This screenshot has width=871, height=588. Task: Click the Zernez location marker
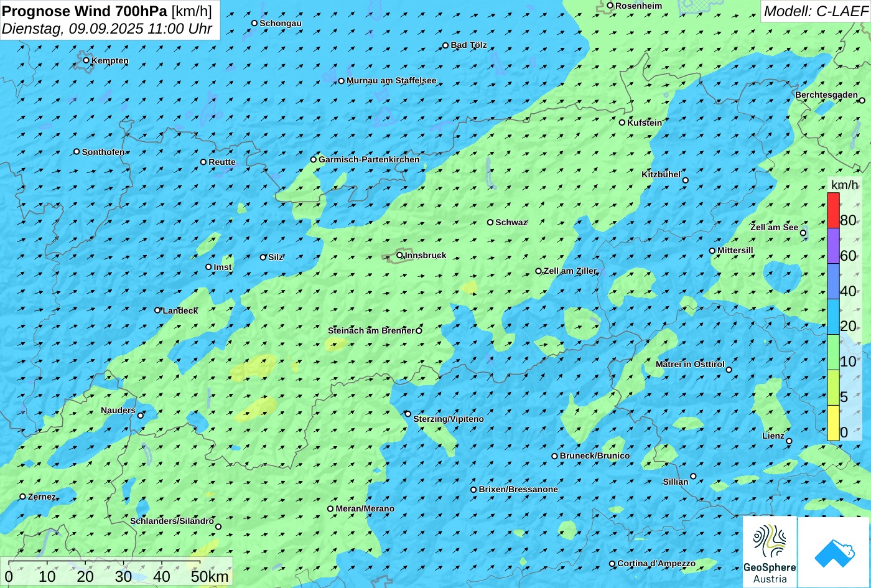[23, 497]
